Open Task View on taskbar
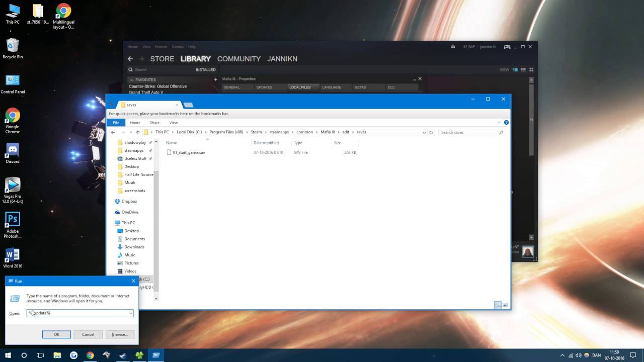The height and width of the screenshot is (362, 644). coord(40,355)
